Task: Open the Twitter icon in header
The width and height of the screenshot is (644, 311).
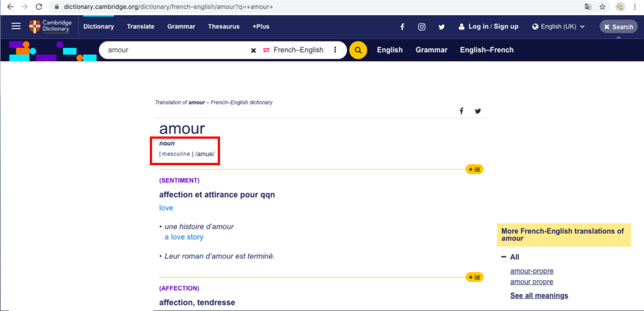Action: 441,26
